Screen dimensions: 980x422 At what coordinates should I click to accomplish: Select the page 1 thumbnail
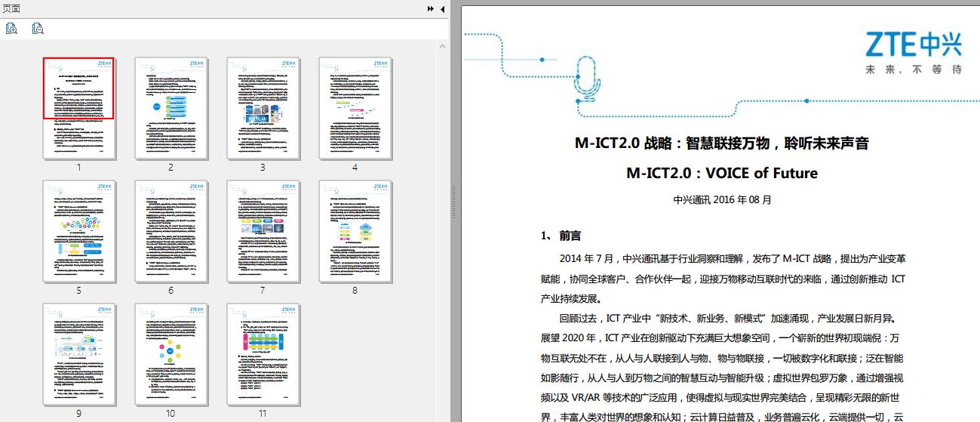coord(79,108)
